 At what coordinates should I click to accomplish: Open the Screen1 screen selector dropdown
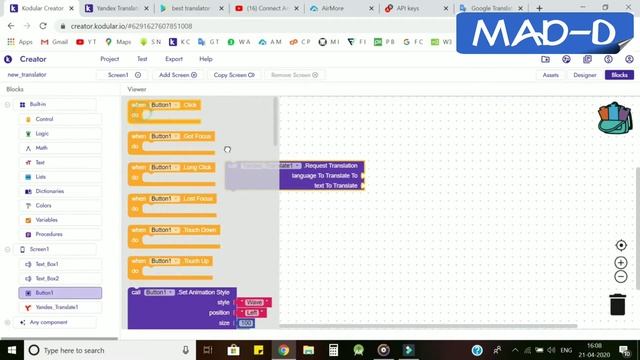tap(123, 75)
